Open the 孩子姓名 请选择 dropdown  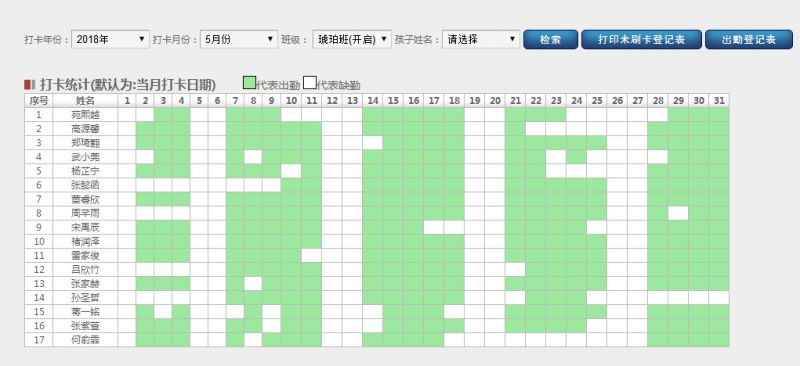click(481, 39)
